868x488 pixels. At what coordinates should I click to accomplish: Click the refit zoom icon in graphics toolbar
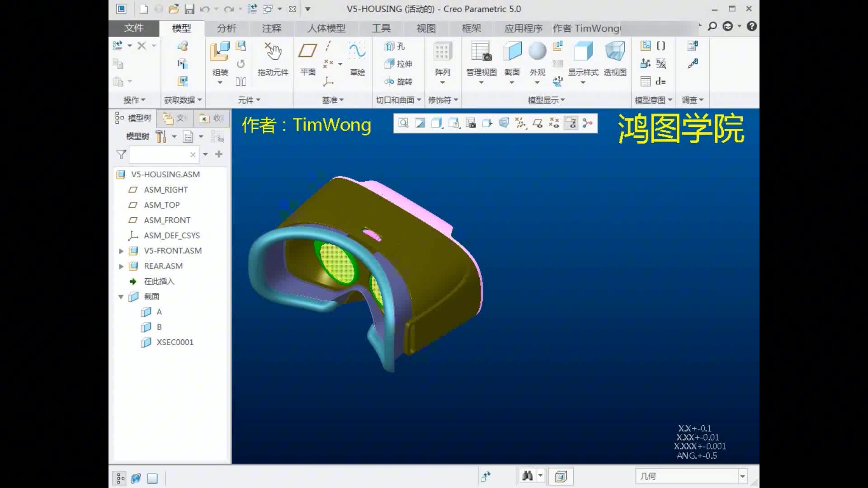click(x=403, y=123)
